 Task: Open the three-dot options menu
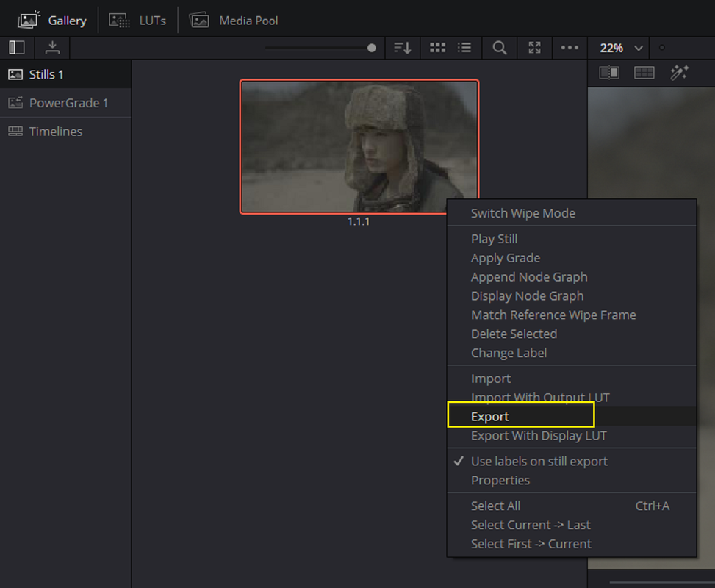pos(570,48)
